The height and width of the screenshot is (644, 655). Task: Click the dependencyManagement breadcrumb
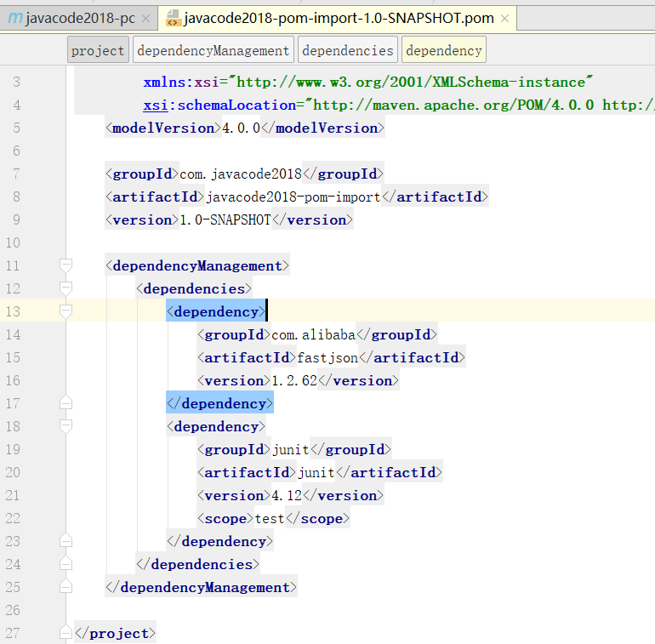click(214, 50)
